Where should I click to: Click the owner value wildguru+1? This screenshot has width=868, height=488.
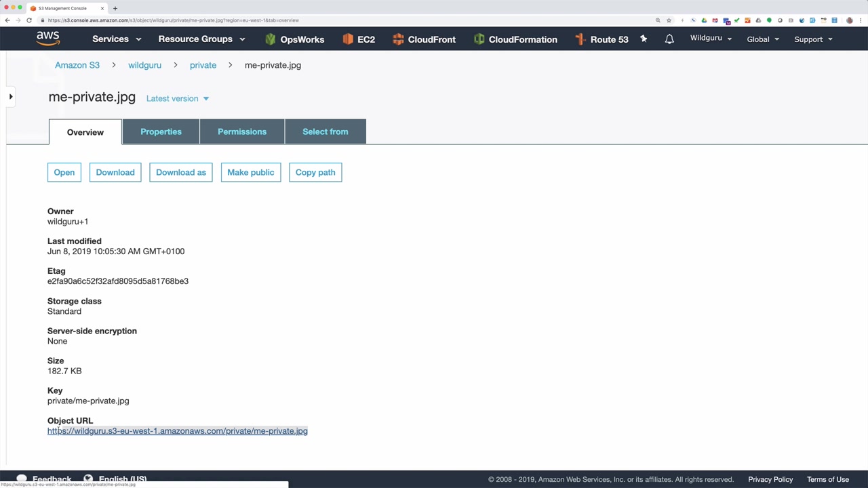click(68, 222)
